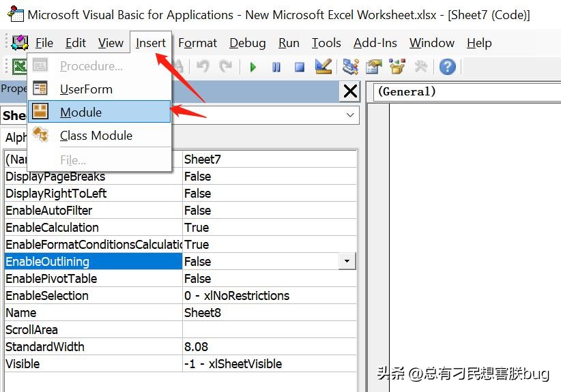The image size is (561, 392).
Task: Click the Reset stop icon
Action: point(300,67)
